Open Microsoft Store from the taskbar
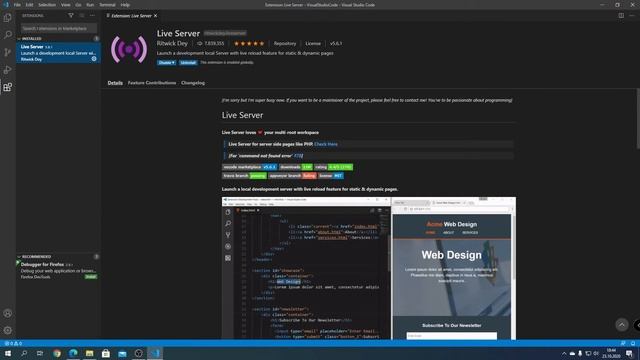Image resolution: width=640 pixels, height=360 pixels. coord(106,353)
